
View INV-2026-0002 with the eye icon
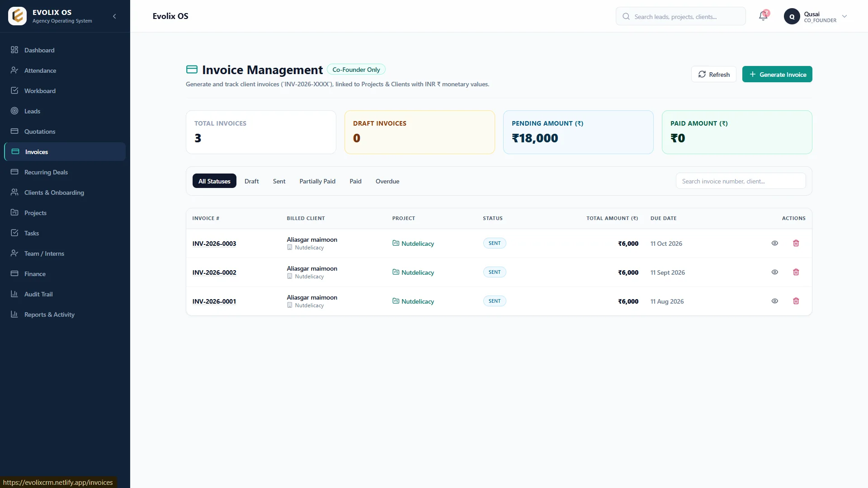pos(774,272)
